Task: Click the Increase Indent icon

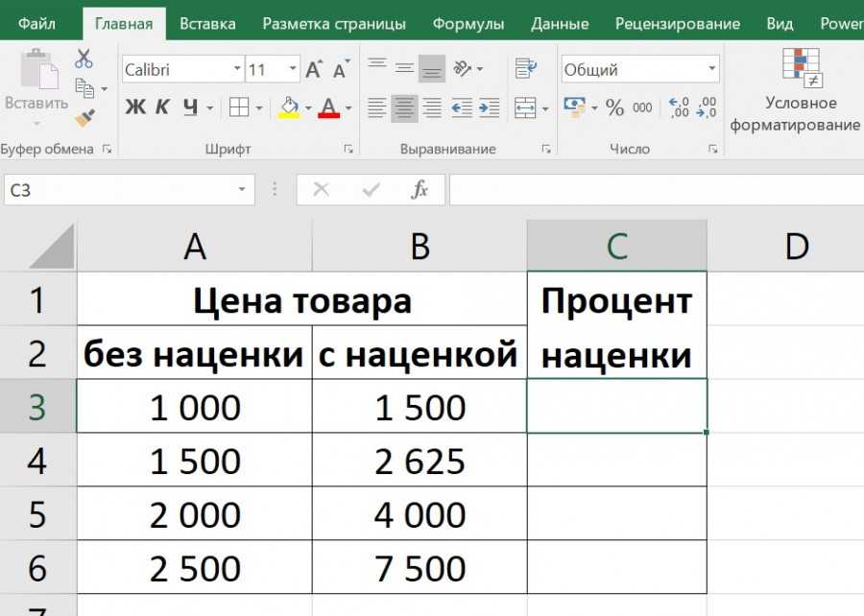Action: [x=489, y=107]
